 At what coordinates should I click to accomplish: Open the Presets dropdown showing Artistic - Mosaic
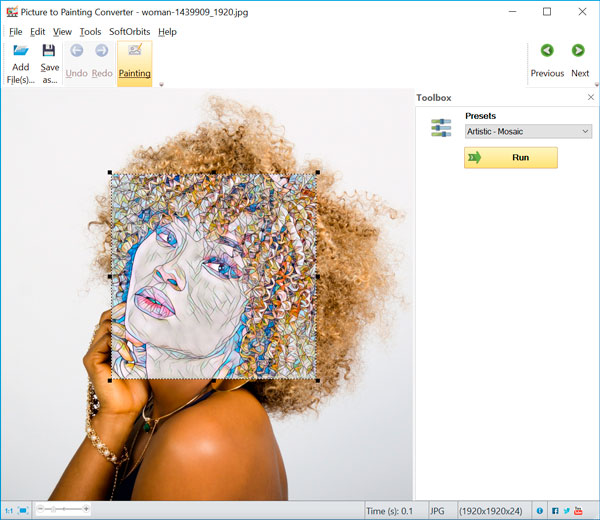pos(528,131)
